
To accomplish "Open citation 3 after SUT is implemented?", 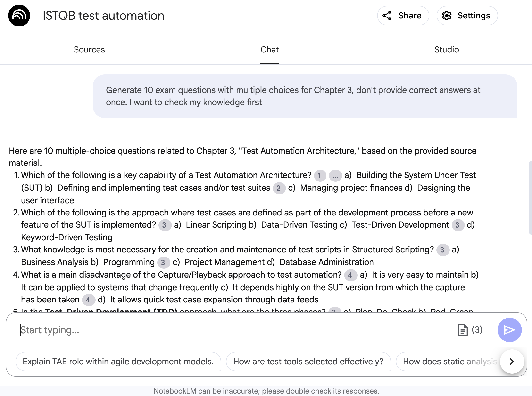I will click(x=165, y=225).
